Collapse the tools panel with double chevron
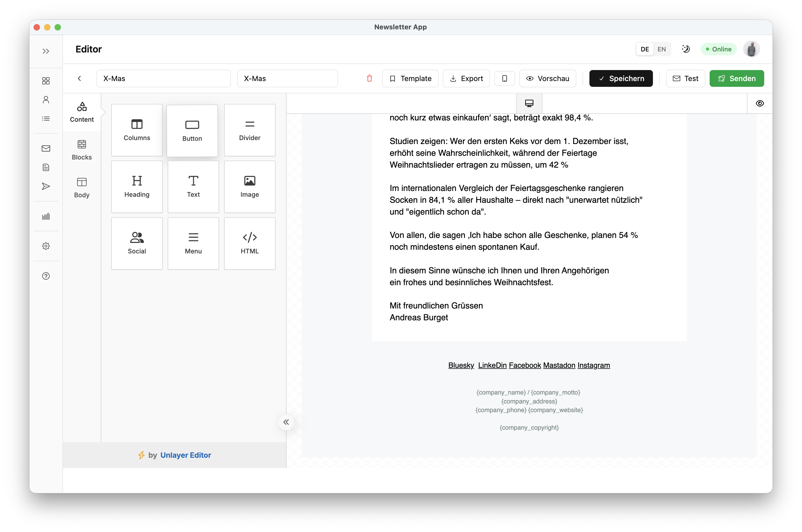The image size is (802, 532). (286, 422)
